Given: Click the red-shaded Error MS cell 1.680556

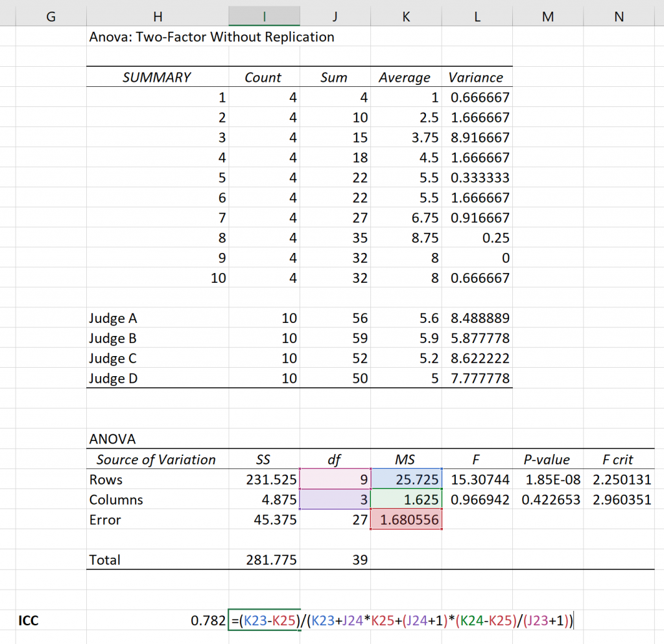Looking at the screenshot, I should [x=405, y=519].
